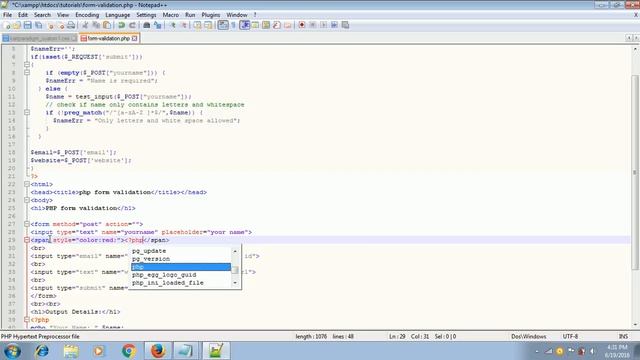This screenshot has width=640, height=360.
Task: Click the Open file toolbar icon
Action: 16,25
